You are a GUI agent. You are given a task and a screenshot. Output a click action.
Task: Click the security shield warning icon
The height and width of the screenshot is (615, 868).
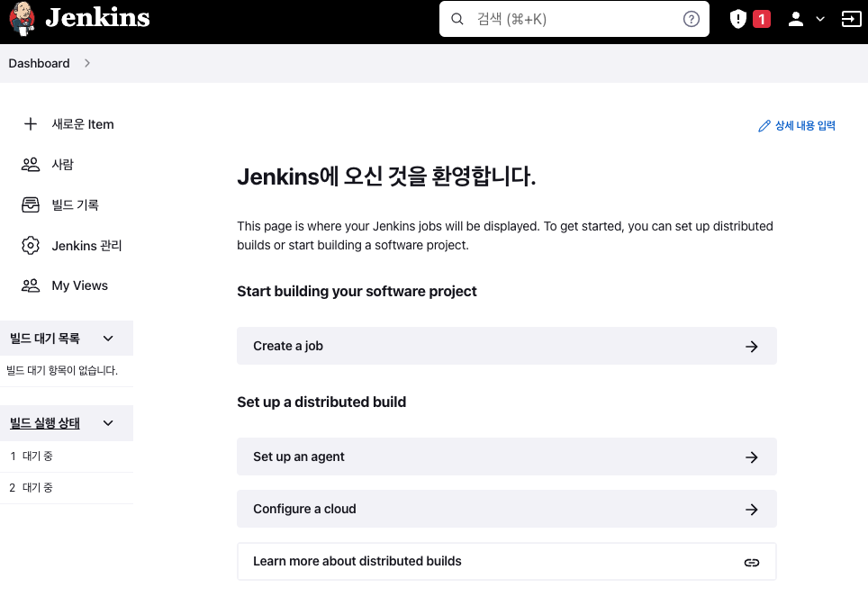click(738, 20)
